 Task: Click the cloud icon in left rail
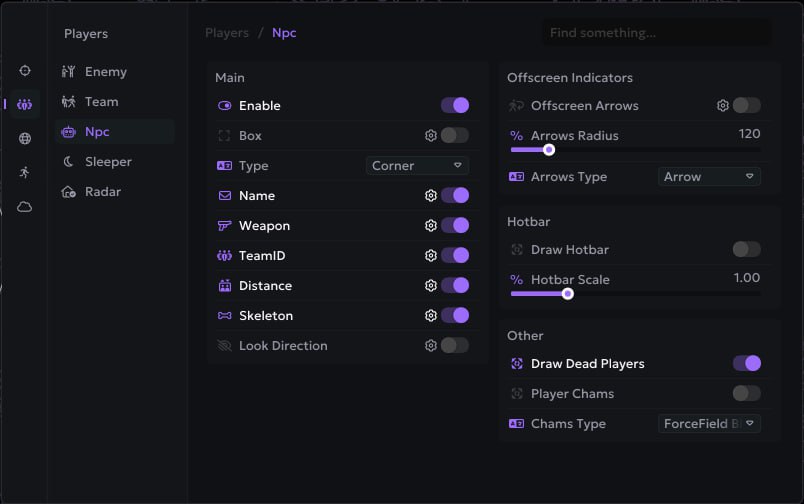click(x=25, y=207)
